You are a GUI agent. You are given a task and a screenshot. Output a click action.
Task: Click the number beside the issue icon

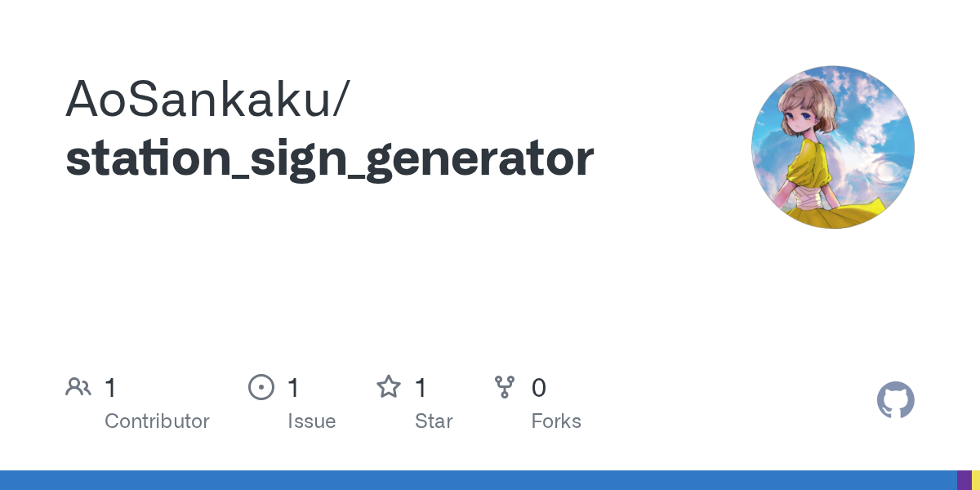293,387
